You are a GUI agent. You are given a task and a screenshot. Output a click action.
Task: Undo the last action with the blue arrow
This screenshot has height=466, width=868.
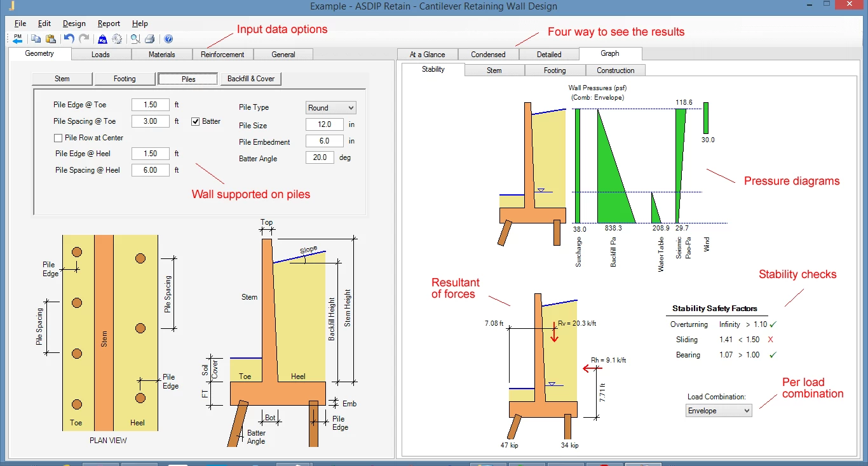coord(69,39)
